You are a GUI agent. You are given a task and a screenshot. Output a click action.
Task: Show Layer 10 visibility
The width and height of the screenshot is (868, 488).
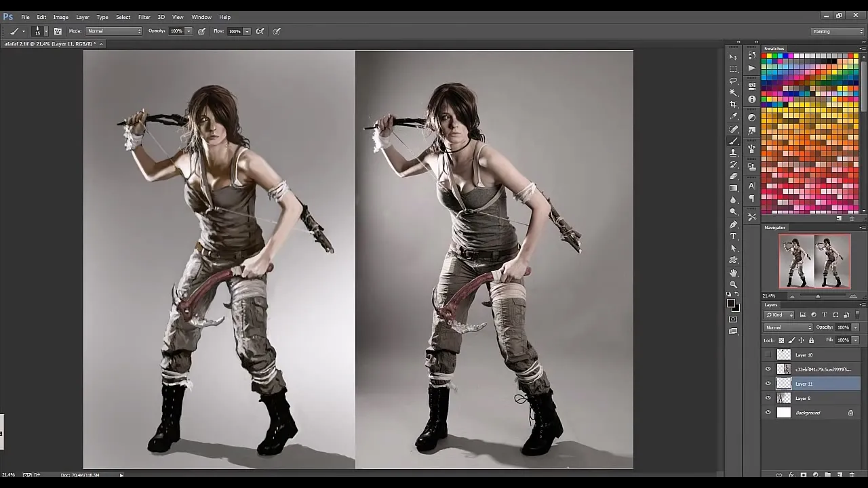768,355
